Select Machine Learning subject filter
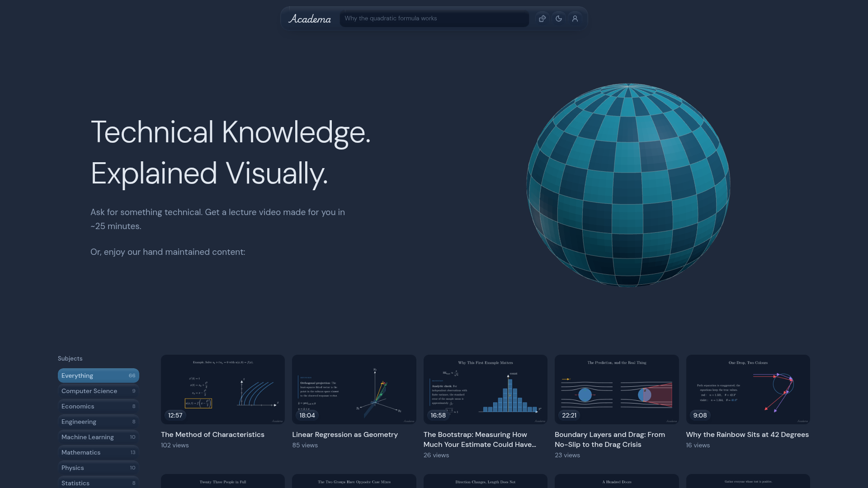The image size is (868, 488). coord(99,437)
